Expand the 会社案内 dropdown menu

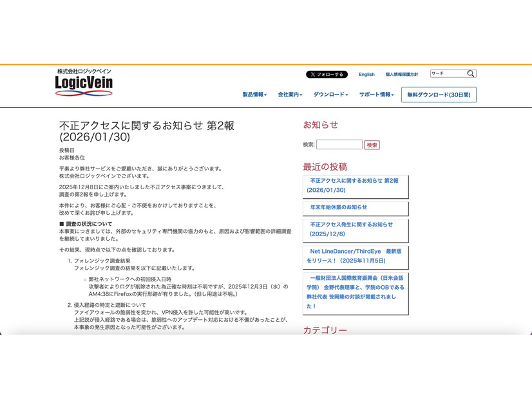(290, 95)
